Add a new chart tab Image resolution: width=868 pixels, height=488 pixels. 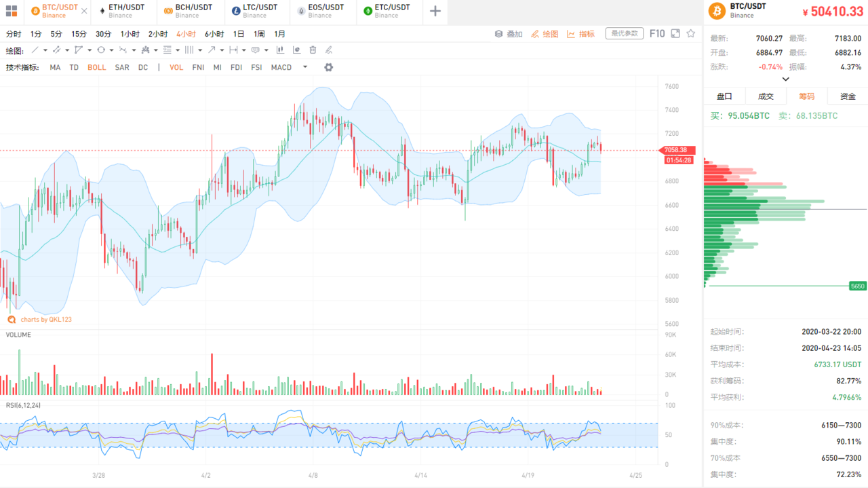point(435,11)
